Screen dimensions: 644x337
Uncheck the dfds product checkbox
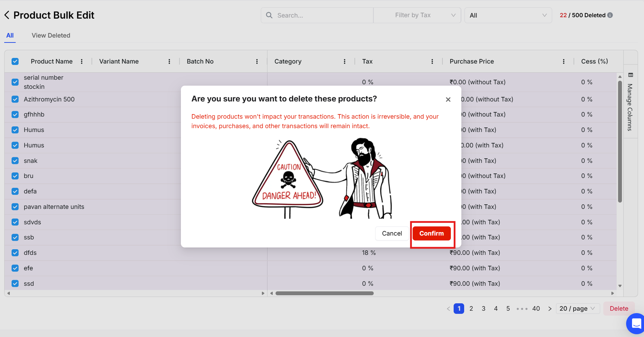pyautogui.click(x=15, y=253)
